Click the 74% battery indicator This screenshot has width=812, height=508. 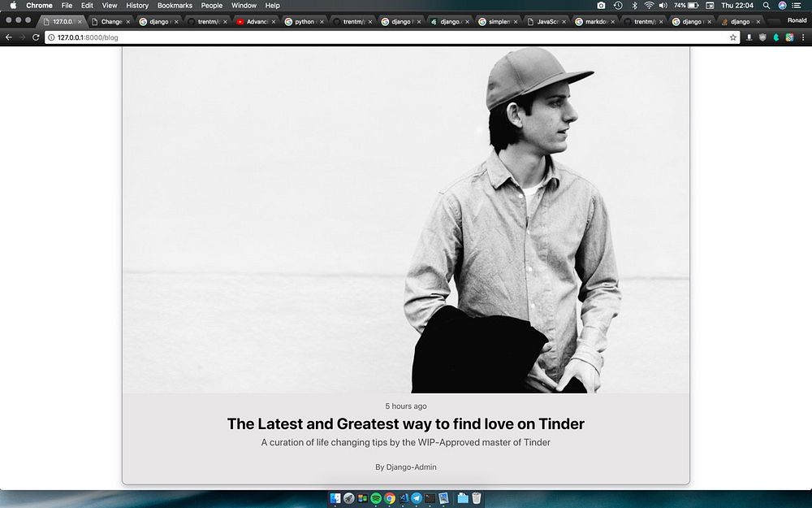coord(686,5)
